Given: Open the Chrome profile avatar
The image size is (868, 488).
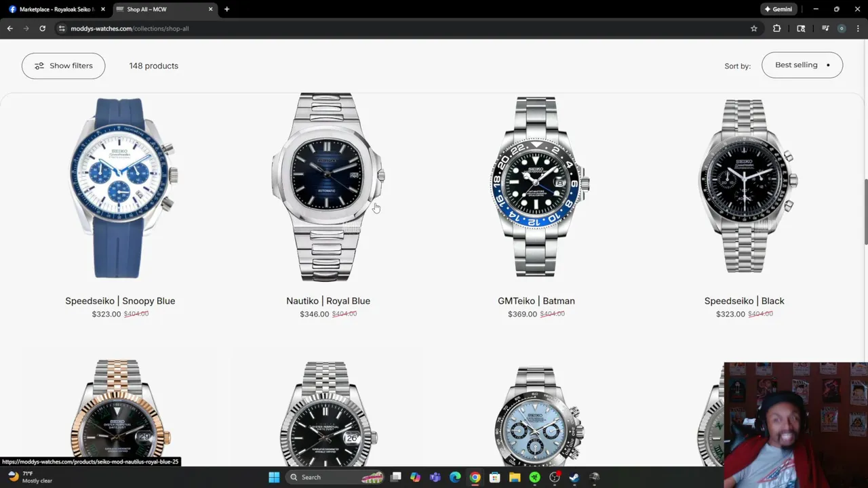Looking at the screenshot, I should (842, 28).
